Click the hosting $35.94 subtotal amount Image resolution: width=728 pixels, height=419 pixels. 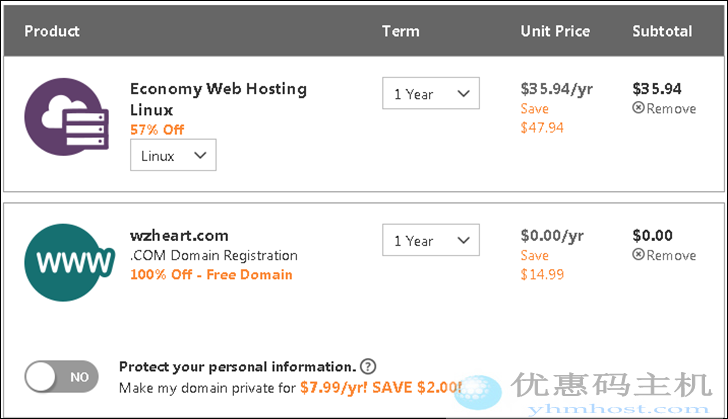657,88
